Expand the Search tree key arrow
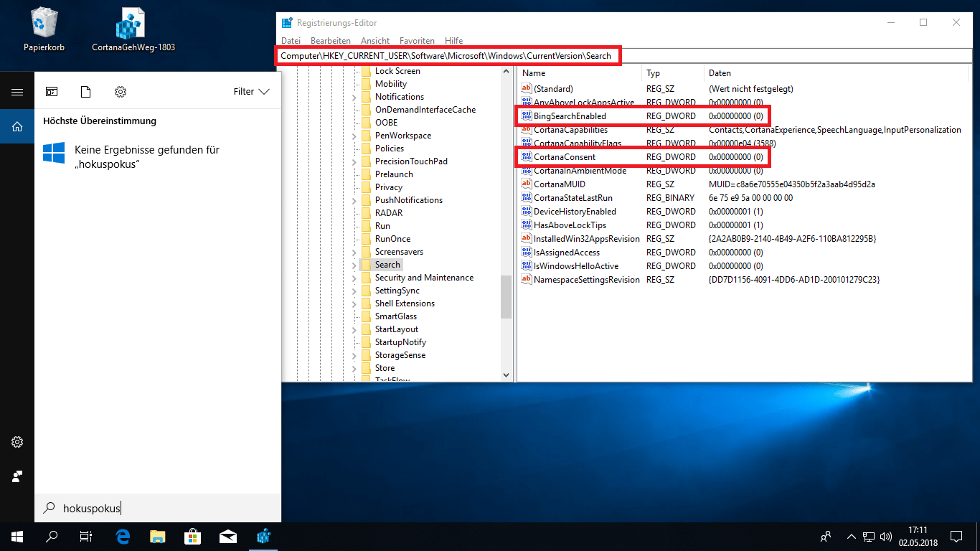This screenshot has width=980, height=551. [x=354, y=265]
